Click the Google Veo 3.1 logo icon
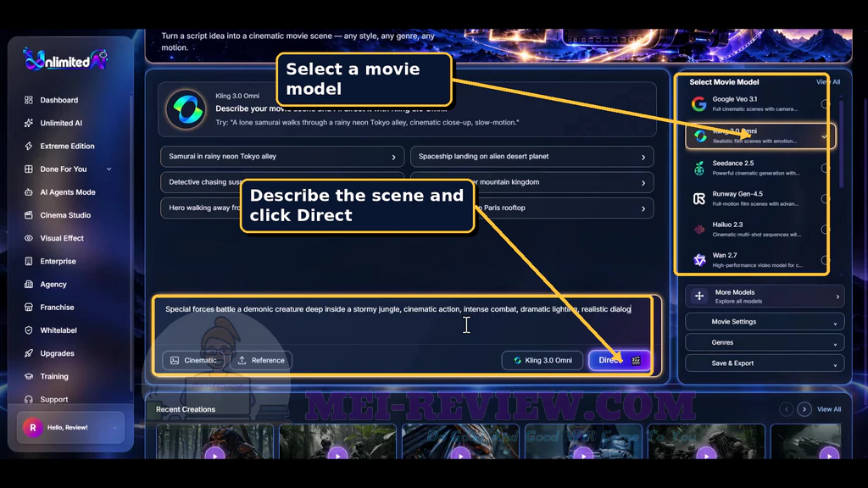Screen dimensions: 868x488 (x=699, y=104)
